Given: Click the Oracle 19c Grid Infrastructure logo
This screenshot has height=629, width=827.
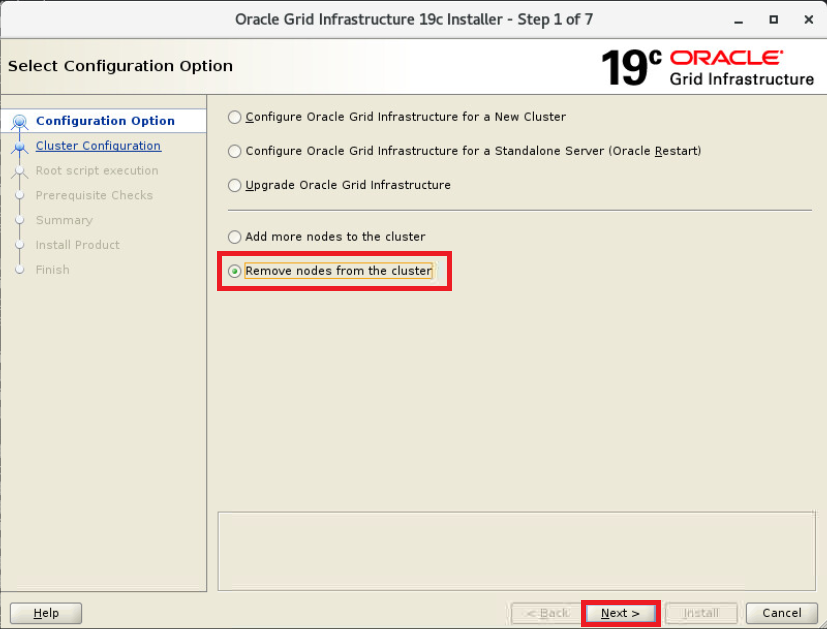Looking at the screenshot, I should 707,67.
